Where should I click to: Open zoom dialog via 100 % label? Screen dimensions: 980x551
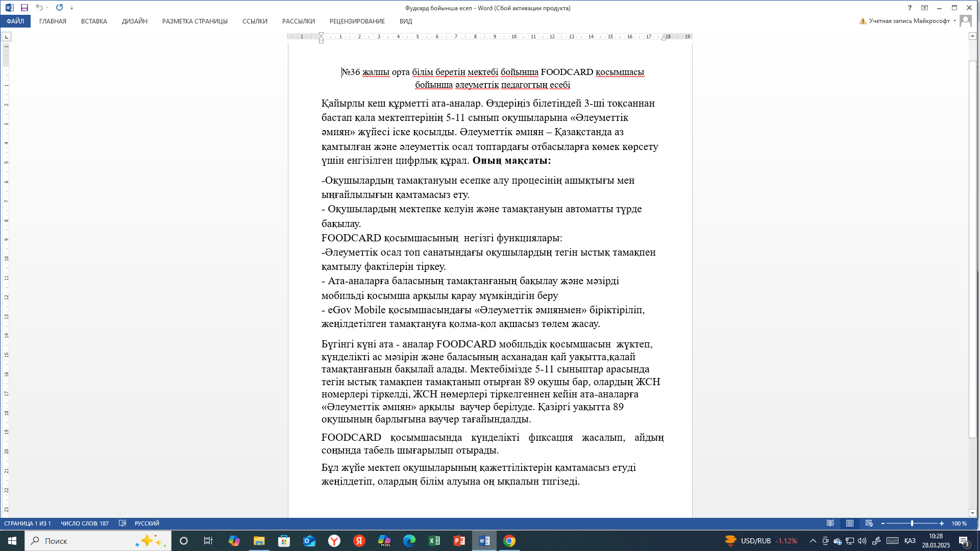(x=959, y=523)
